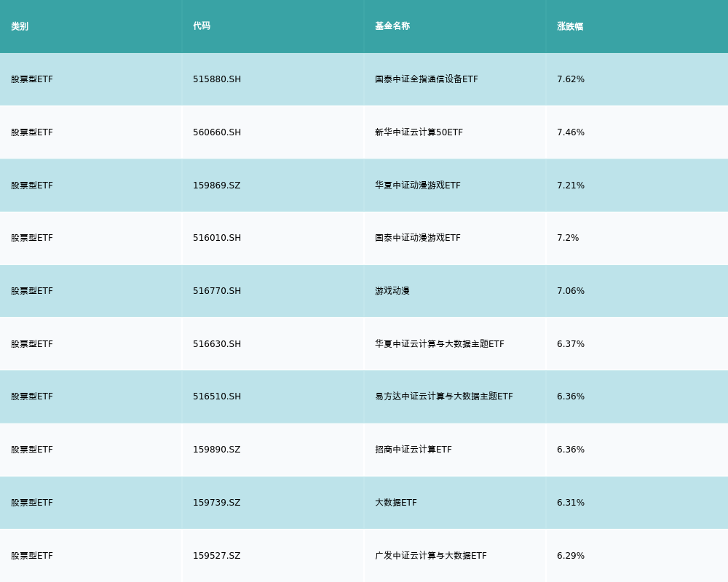Viewport: 728px width, 582px height.
Task: Click fund name 华夏中证动漫游戏ETF
Action: [x=418, y=186]
